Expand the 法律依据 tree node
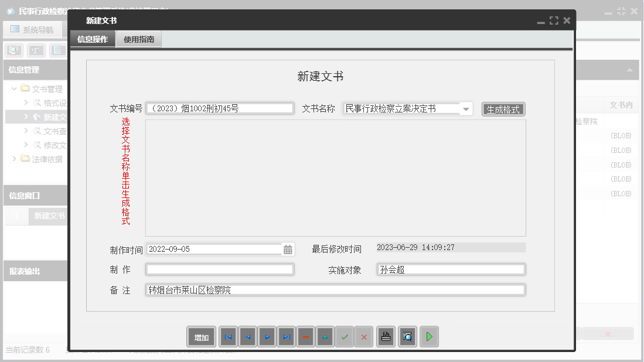644x362 pixels. point(13,158)
